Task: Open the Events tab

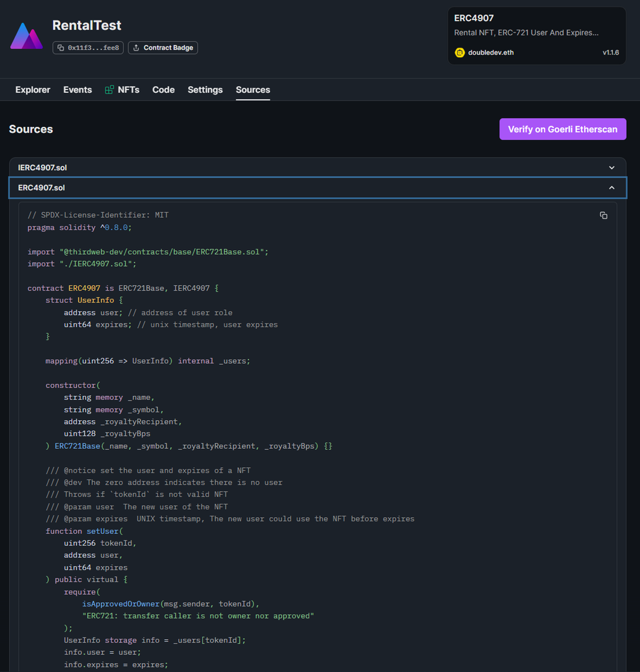Action: tap(77, 90)
